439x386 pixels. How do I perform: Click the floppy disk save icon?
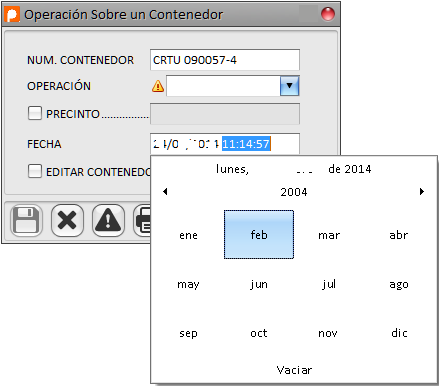pyautogui.click(x=26, y=221)
